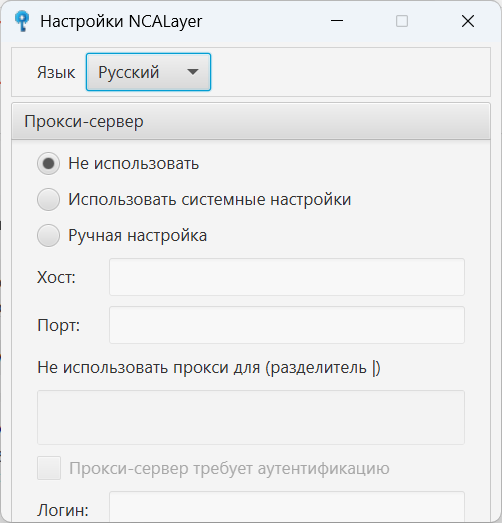Close the Настройки NCALayer window
This screenshot has width=502, height=523.
468,21
